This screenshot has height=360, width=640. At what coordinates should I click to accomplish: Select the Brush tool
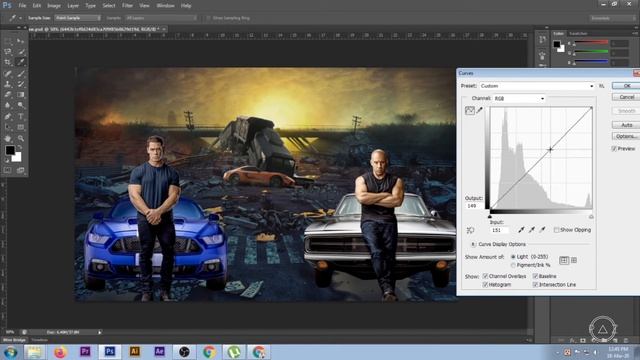[x=21, y=73]
